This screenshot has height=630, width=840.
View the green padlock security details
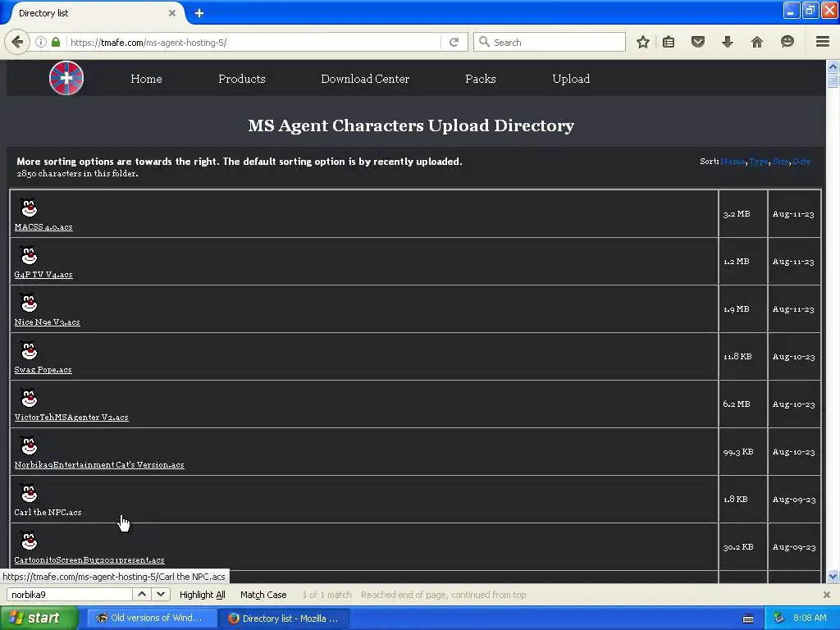tap(56, 42)
